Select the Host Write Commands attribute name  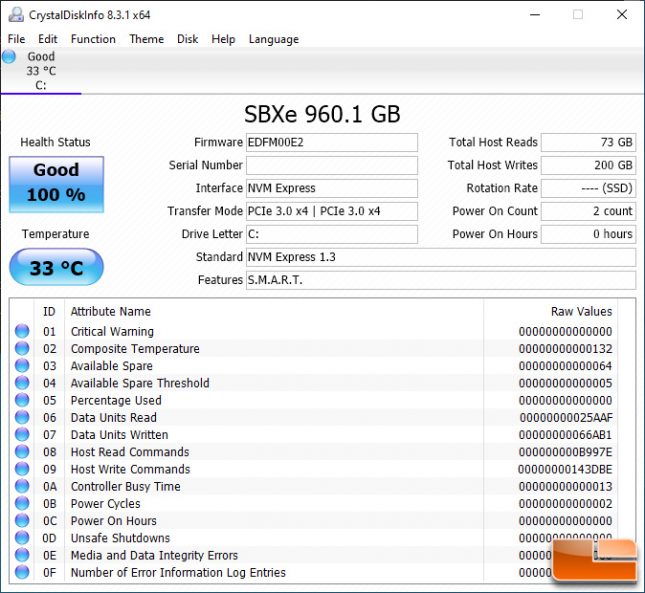[x=130, y=469]
